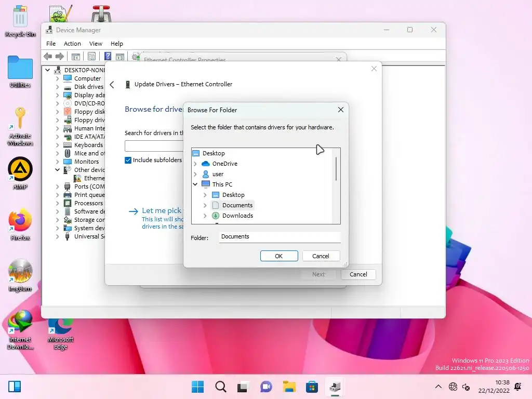Collapse the Other devices category

pyautogui.click(x=57, y=170)
